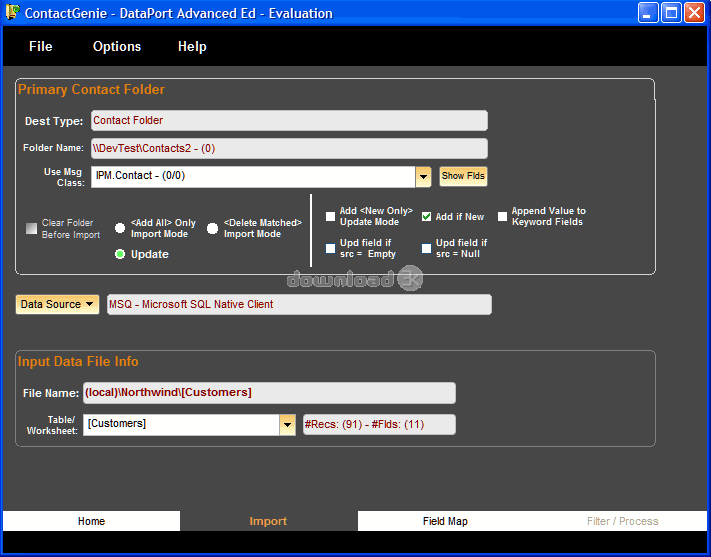711x557 pixels.
Task: Select Delete Matched Import Mode radio
Action: point(212,228)
